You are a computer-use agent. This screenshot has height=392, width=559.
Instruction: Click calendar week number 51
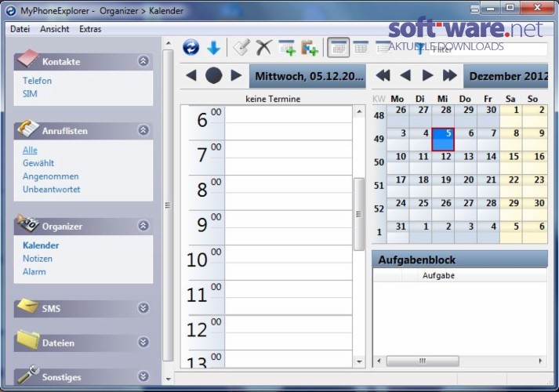379,186
